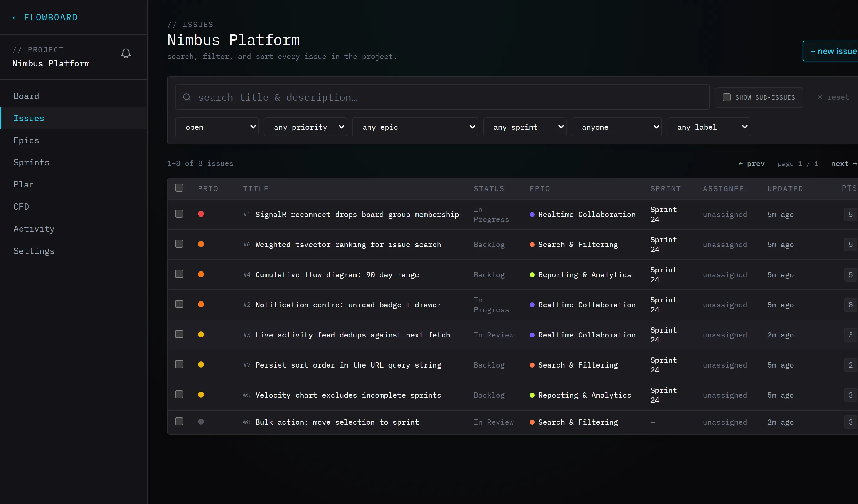Viewport: 858px width, 504px height.
Task: Click the orange epic dot for issue #8
Action: click(532, 422)
